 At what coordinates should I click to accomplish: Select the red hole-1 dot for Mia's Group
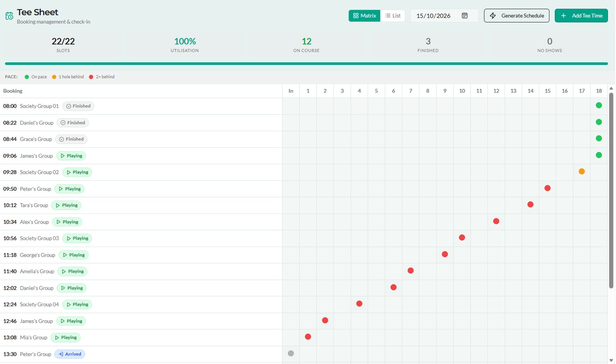click(308, 337)
